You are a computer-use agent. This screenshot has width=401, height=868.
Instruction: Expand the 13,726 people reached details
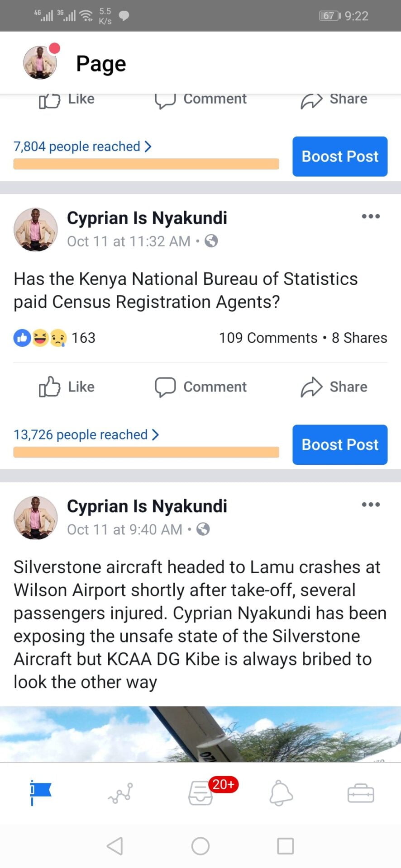[x=86, y=435]
